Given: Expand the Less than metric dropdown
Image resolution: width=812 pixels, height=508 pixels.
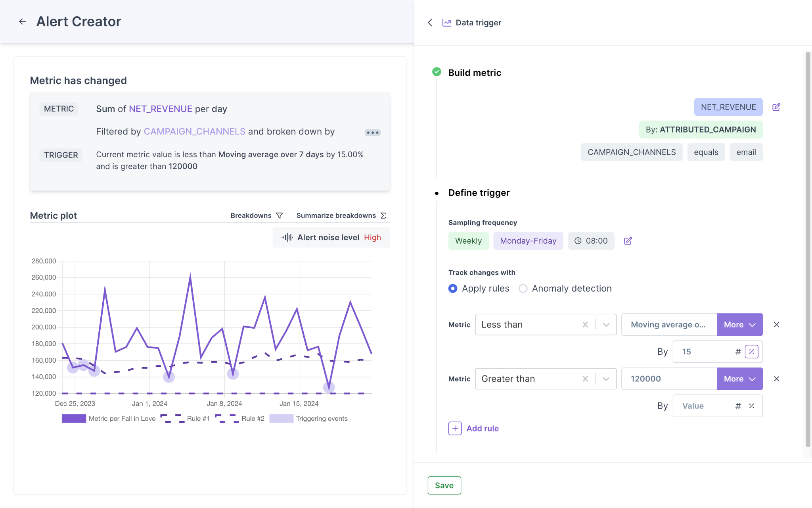Looking at the screenshot, I should coord(605,324).
